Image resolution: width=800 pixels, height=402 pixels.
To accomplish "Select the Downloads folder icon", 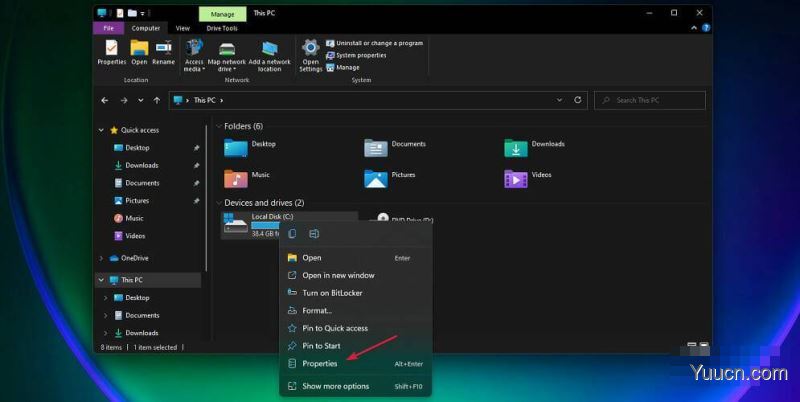I will (x=516, y=148).
